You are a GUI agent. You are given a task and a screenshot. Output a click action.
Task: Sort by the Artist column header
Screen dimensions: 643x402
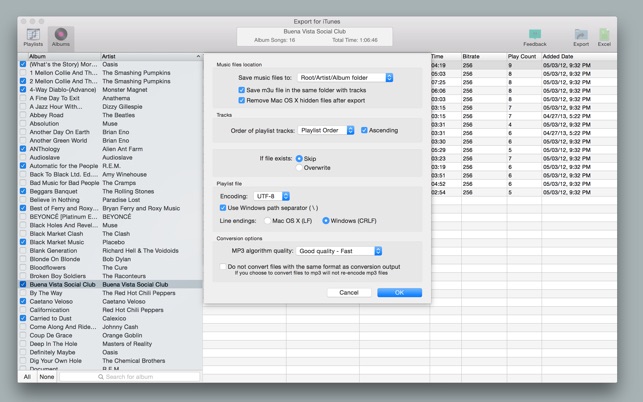coord(150,57)
